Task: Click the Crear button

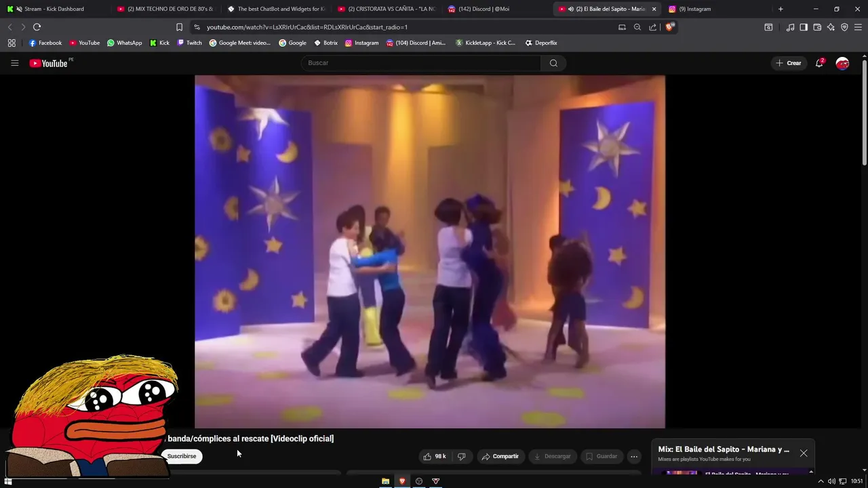Action: click(789, 63)
